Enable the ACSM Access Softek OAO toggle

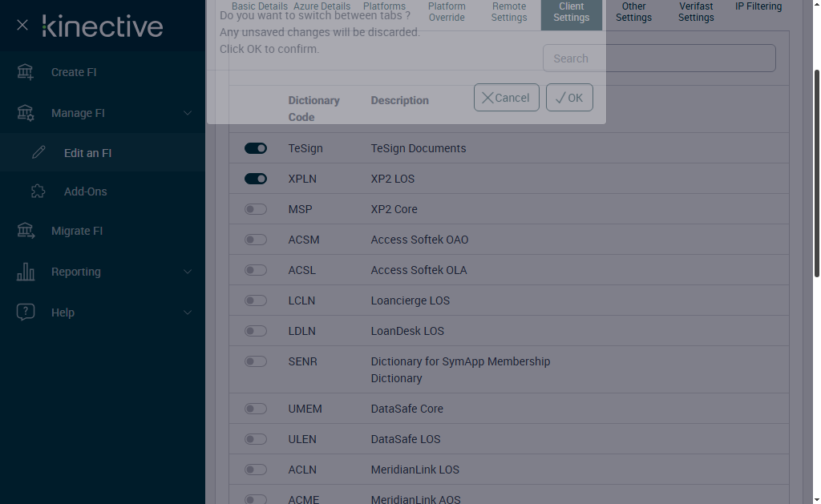[256, 239]
